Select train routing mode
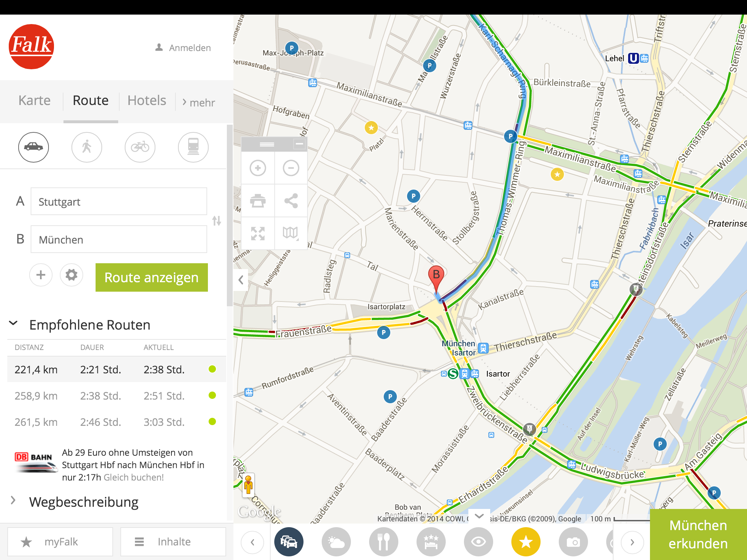The image size is (747, 560). coord(193,147)
